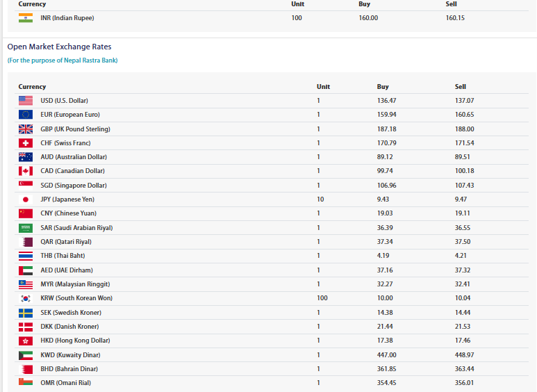Click the THB sell rate 4.21
Image resolution: width=537 pixels, height=392 pixels.
461,256
